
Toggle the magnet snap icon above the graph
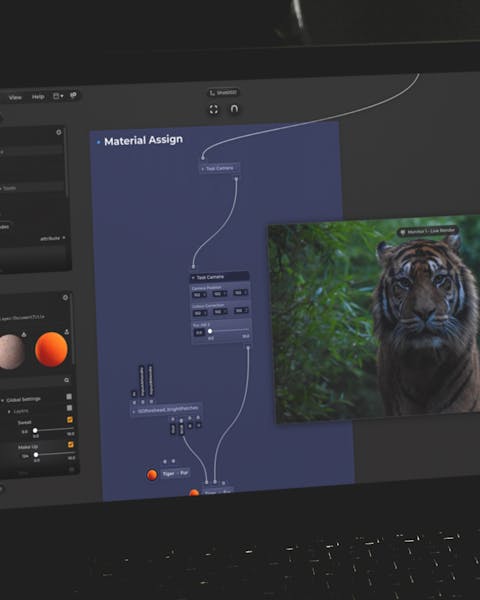coord(234,109)
